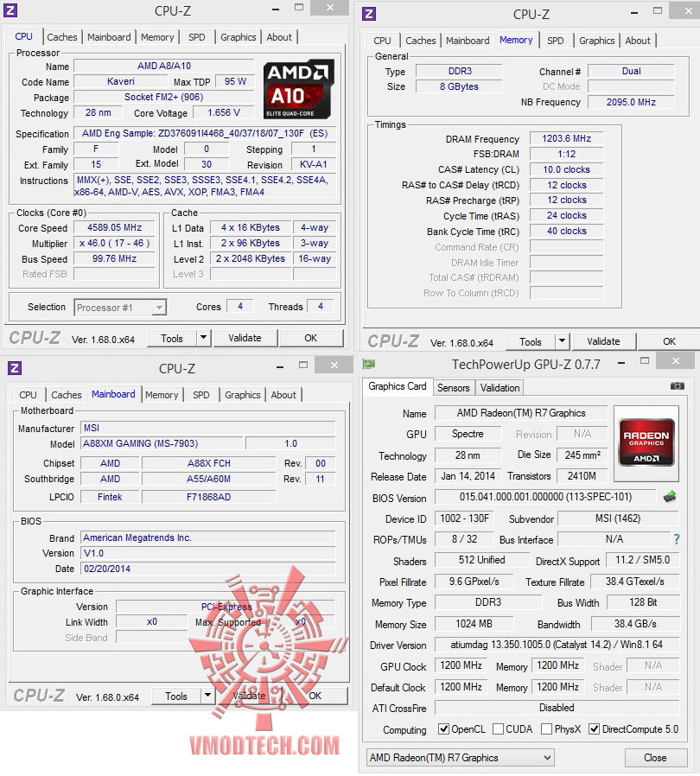Open About tab in Mainboard CPU-Z window

click(x=283, y=395)
